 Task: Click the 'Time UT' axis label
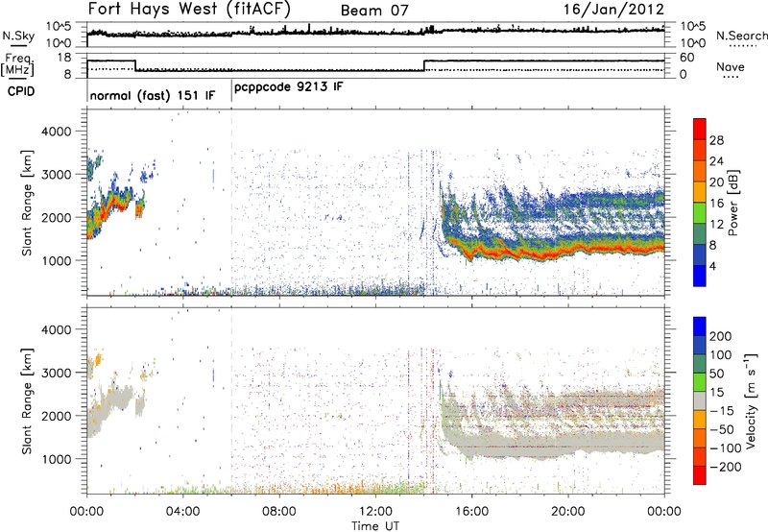coord(375,525)
